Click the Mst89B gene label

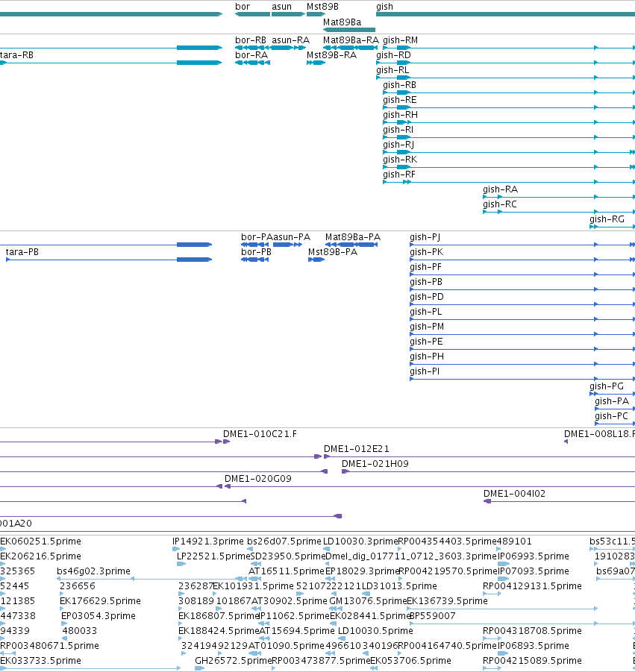pos(322,7)
